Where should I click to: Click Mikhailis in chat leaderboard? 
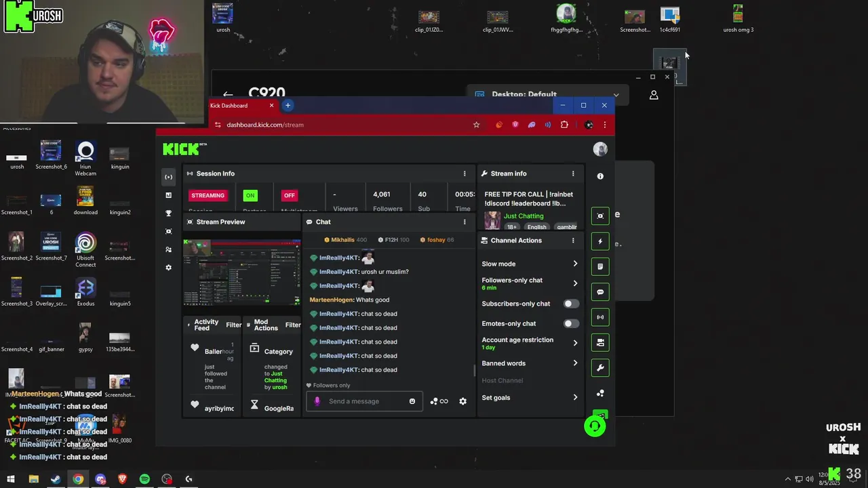[343, 239]
